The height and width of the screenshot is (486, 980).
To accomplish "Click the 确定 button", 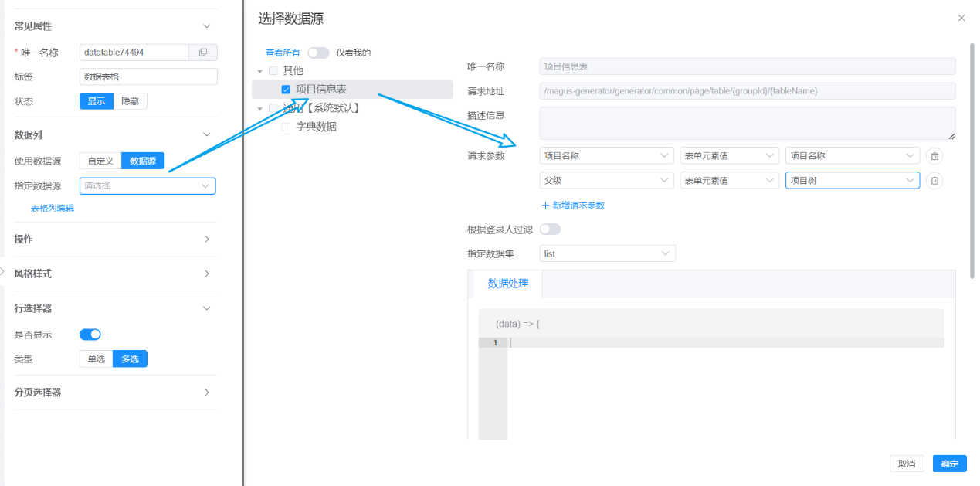I will click(949, 464).
